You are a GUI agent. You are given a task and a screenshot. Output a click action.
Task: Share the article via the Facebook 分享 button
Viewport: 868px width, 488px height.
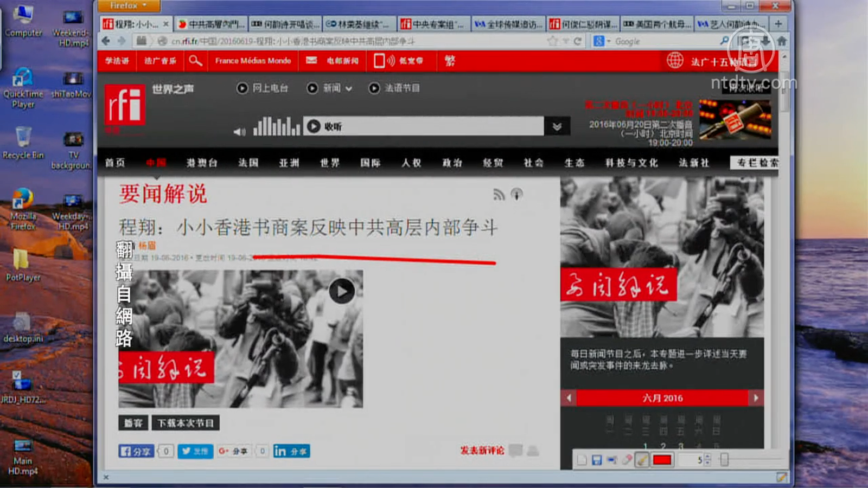[x=136, y=451]
